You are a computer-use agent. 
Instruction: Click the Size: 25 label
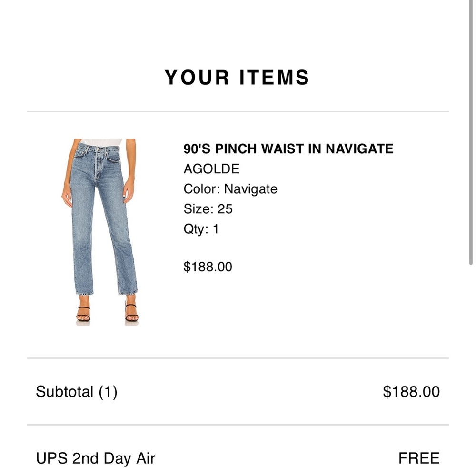(208, 209)
